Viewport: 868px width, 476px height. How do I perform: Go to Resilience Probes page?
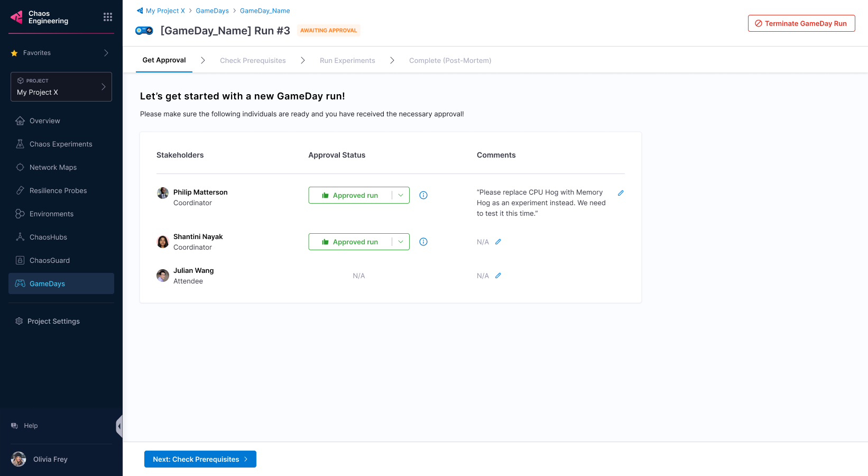(58, 190)
